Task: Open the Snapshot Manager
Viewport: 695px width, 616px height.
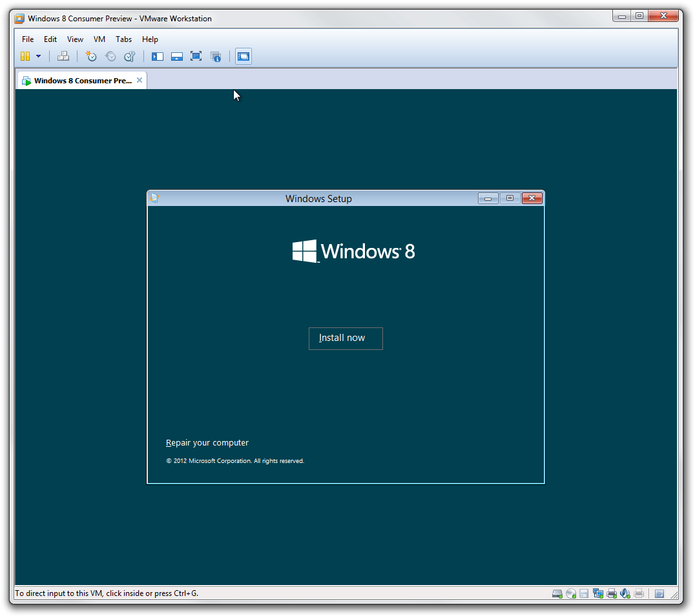Action: [x=129, y=56]
